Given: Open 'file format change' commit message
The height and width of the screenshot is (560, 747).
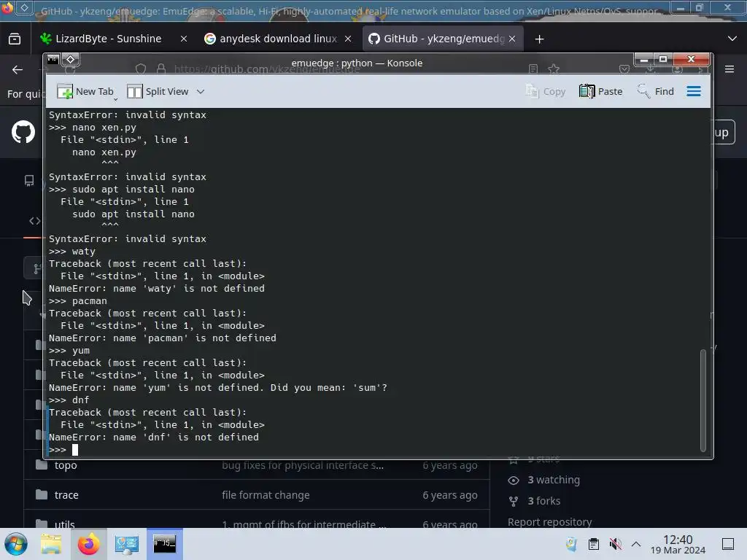Looking at the screenshot, I should tap(266, 495).
